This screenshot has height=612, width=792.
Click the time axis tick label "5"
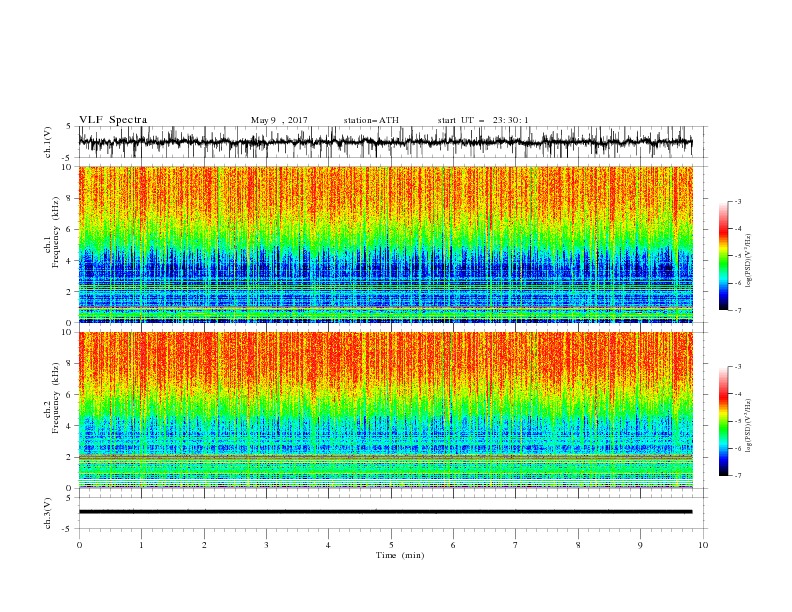(x=391, y=545)
